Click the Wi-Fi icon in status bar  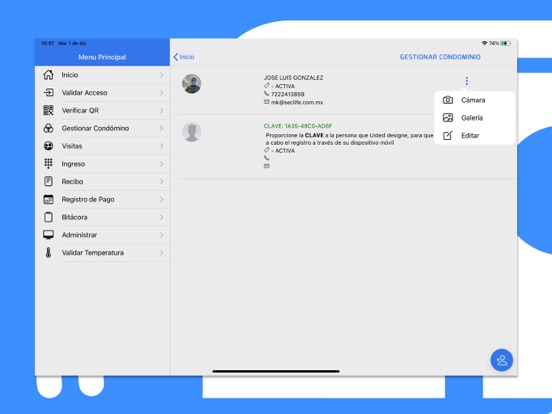point(484,43)
